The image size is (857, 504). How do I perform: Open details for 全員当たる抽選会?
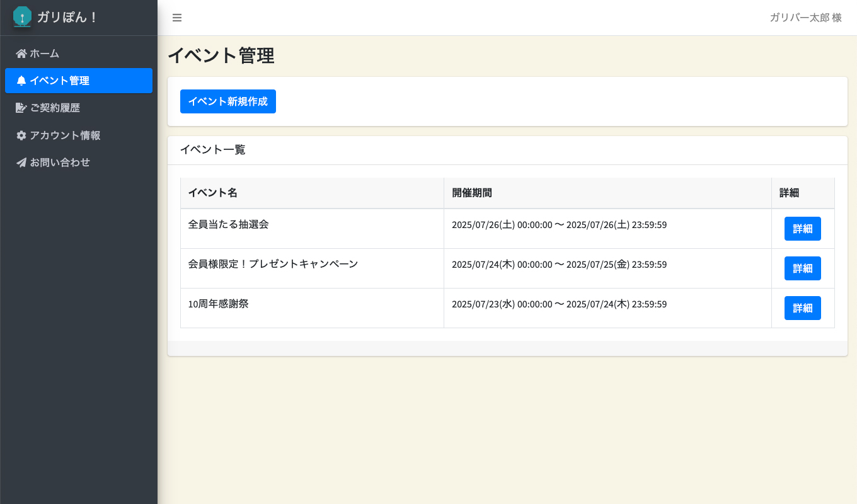click(x=802, y=228)
